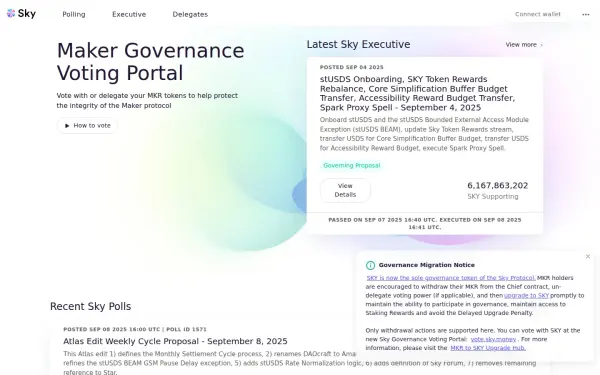Click the Maker Governance Voting Portal heading
Viewport: 600px width, 375px height.
click(x=150, y=62)
